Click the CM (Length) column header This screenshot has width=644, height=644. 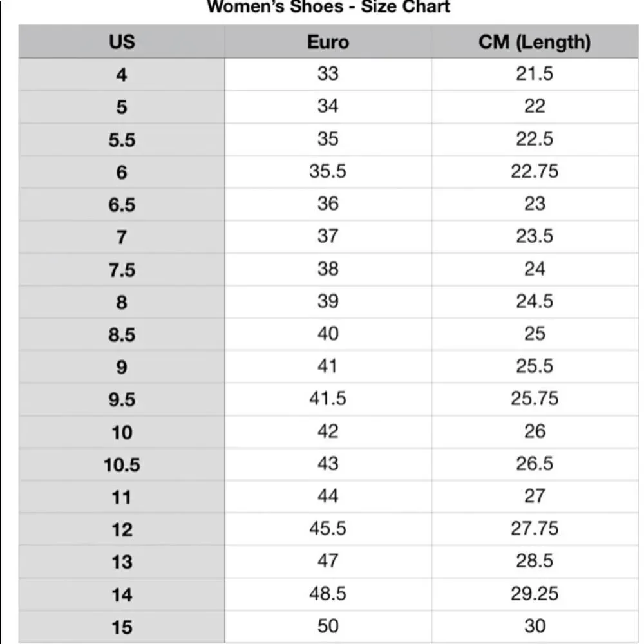tap(535, 41)
